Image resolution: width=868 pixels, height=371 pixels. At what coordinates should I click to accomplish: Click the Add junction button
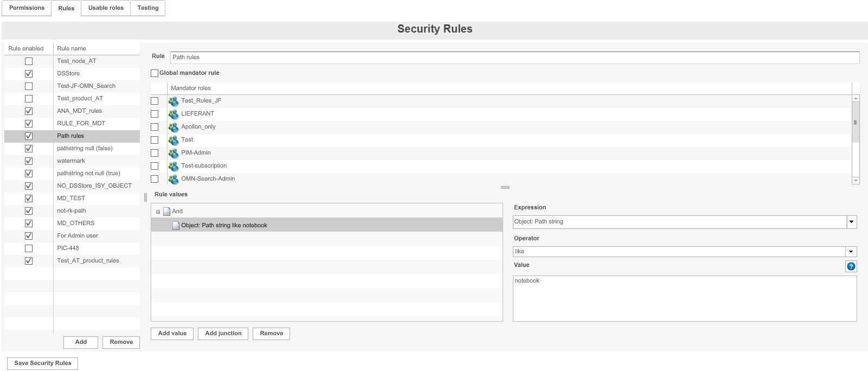tap(223, 334)
